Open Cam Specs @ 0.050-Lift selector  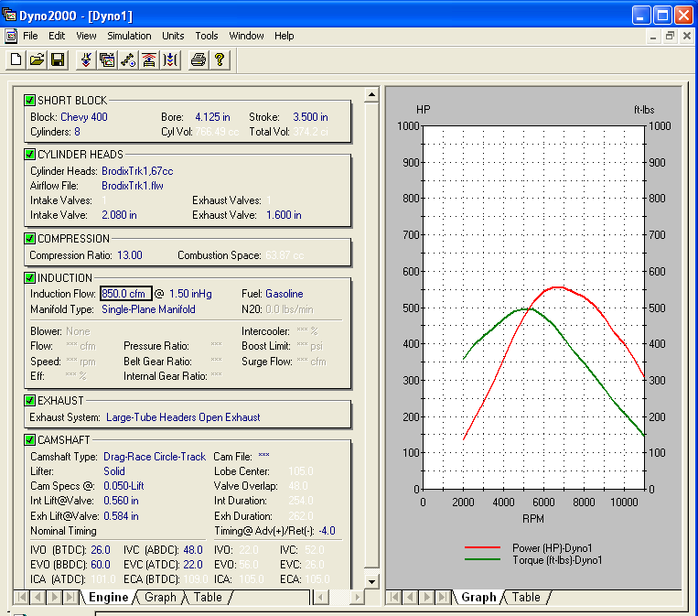pos(123,486)
